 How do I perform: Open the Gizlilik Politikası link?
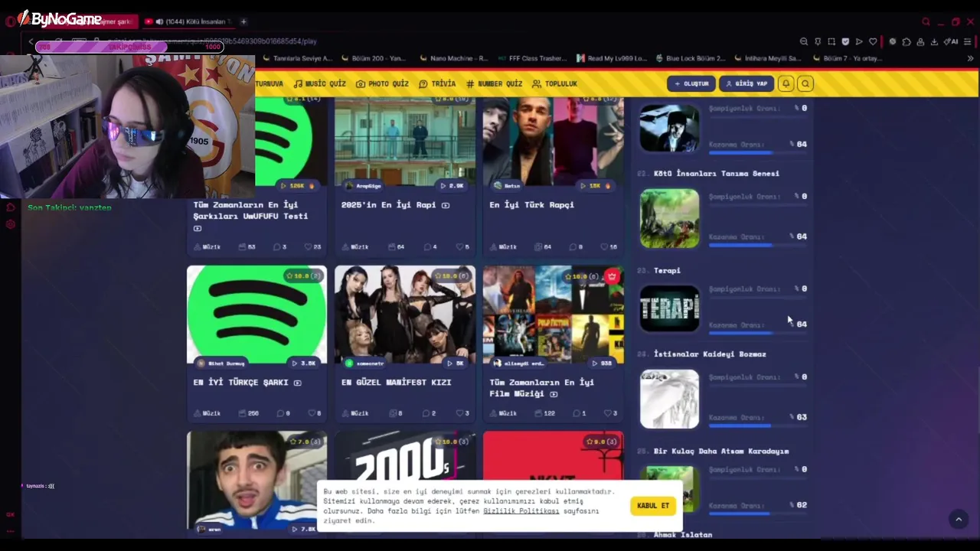point(521,510)
